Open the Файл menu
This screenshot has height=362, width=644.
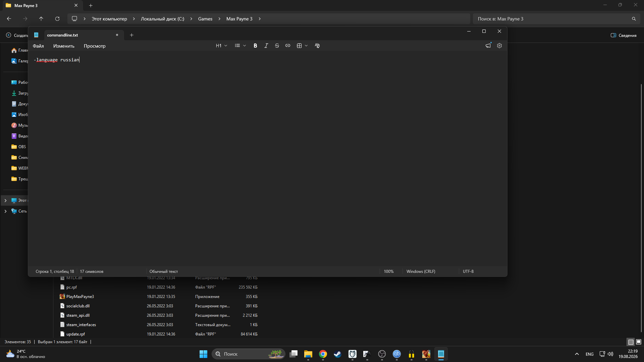tap(38, 46)
